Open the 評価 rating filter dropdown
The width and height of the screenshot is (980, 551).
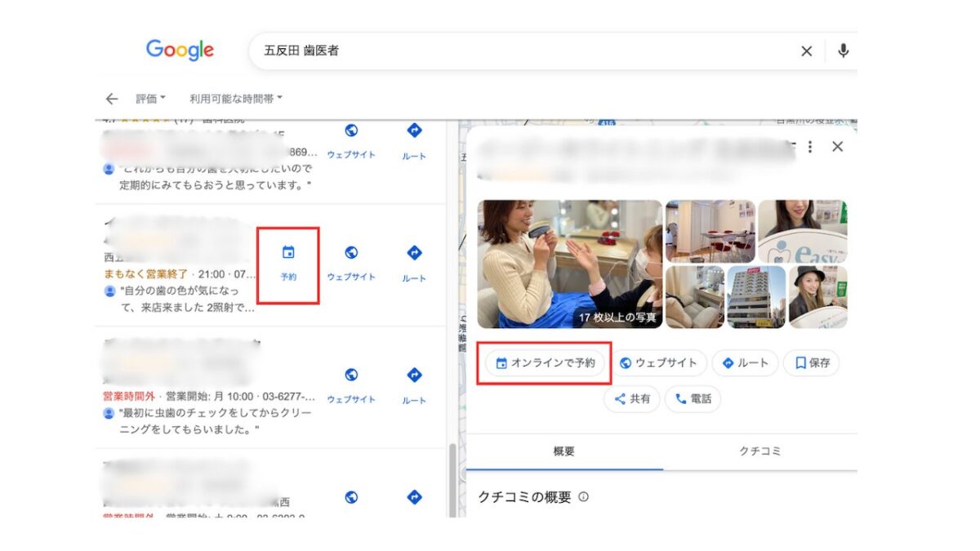(x=150, y=99)
